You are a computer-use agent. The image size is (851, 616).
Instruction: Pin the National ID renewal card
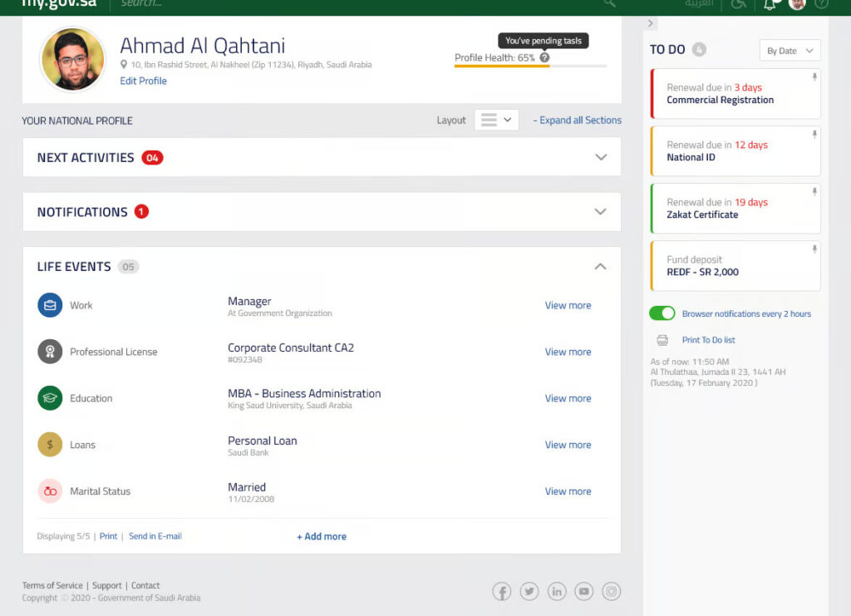814,135
